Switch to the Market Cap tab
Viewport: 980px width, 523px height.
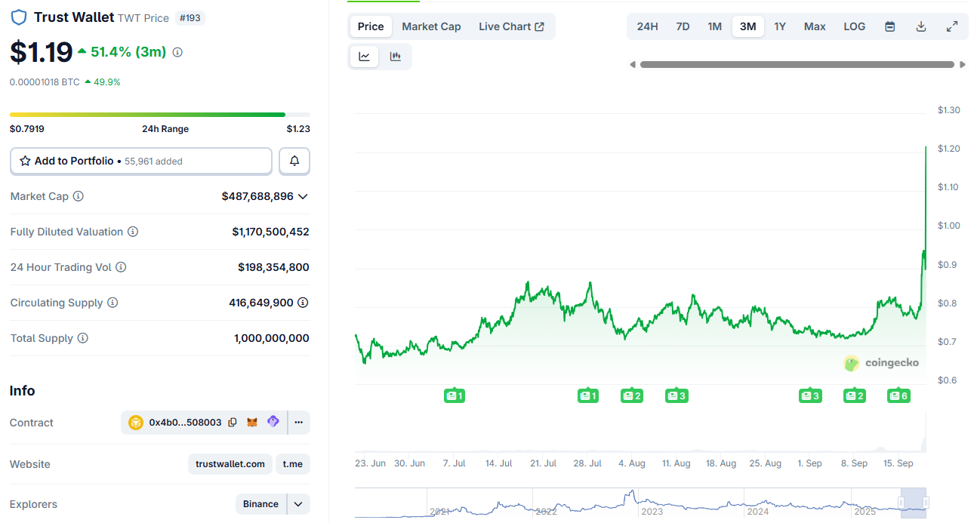[x=431, y=26]
